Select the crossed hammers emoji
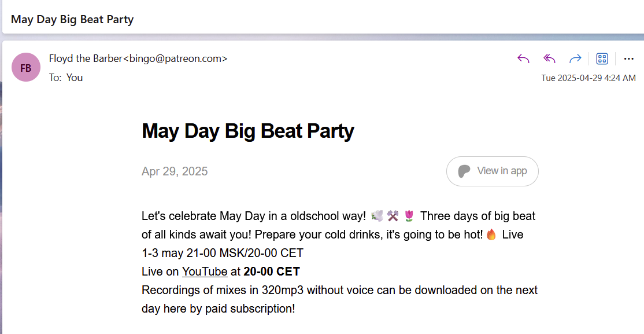The width and height of the screenshot is (644, 334). pyautogui.click(x=393, y=216)
